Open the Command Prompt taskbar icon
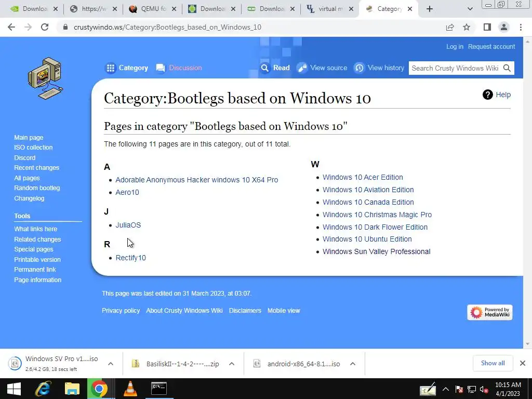532x399 pixels. tap(159, 389)
